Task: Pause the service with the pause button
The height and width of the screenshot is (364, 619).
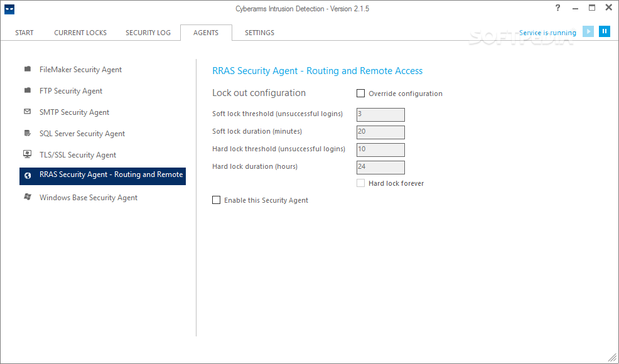Action: pos(605,31)
